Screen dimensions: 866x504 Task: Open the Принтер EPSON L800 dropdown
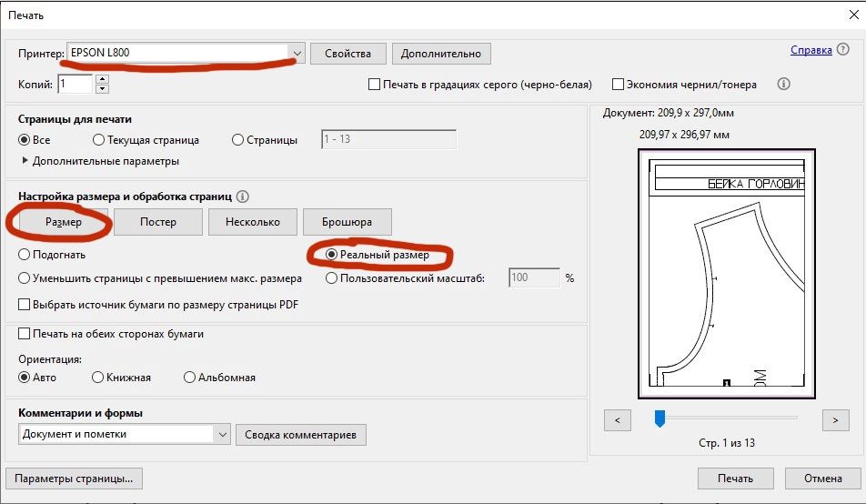(x=297, y=53)
